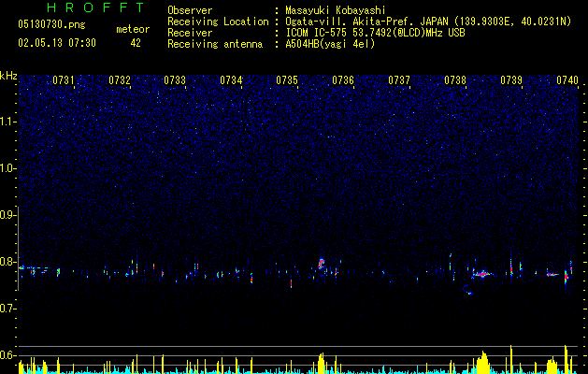Click the date stamp 02.05.13 07:30
The image size is (588, 374).
point(57,43)
